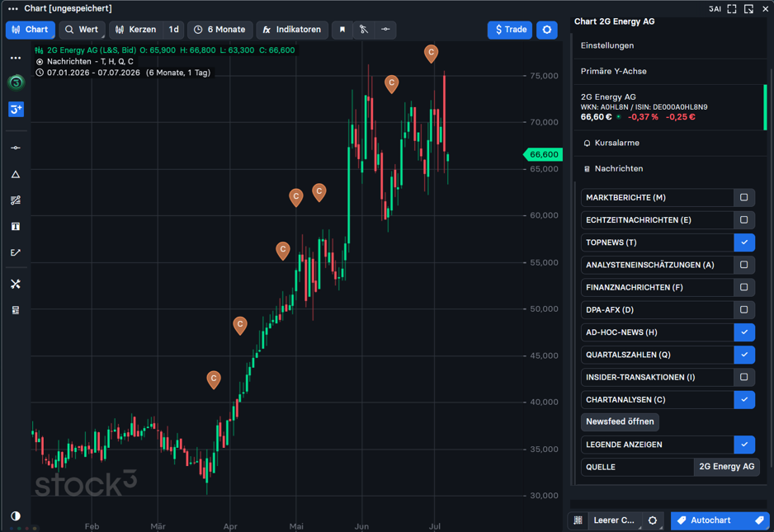This screenshot has width=774, height=532.
Task: Click the bookmark flag toolbar icon
Action: point(342,30)
